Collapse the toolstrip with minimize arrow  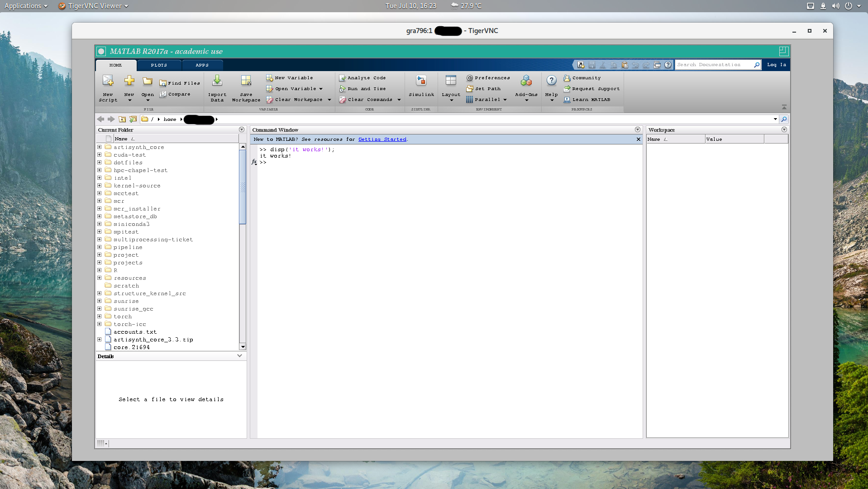pyautogui.click(x=784, y=107)
